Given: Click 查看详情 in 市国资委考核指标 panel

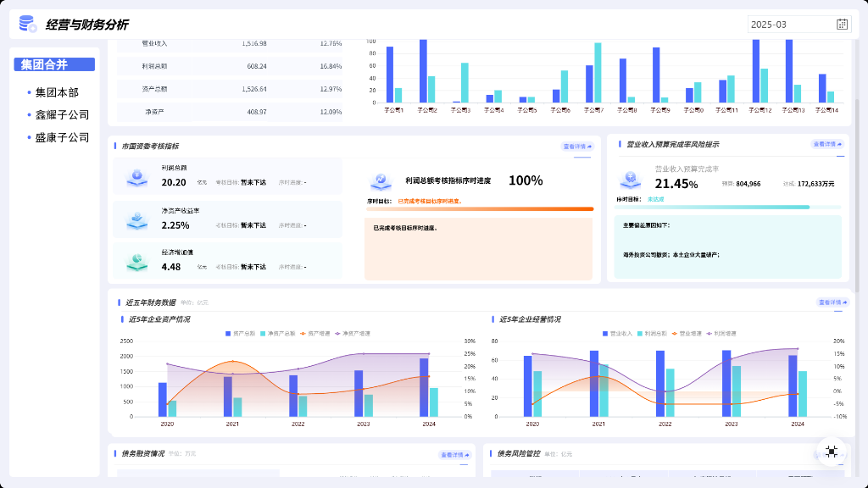Looking at the screenshot, I should [x=577, y=147].
